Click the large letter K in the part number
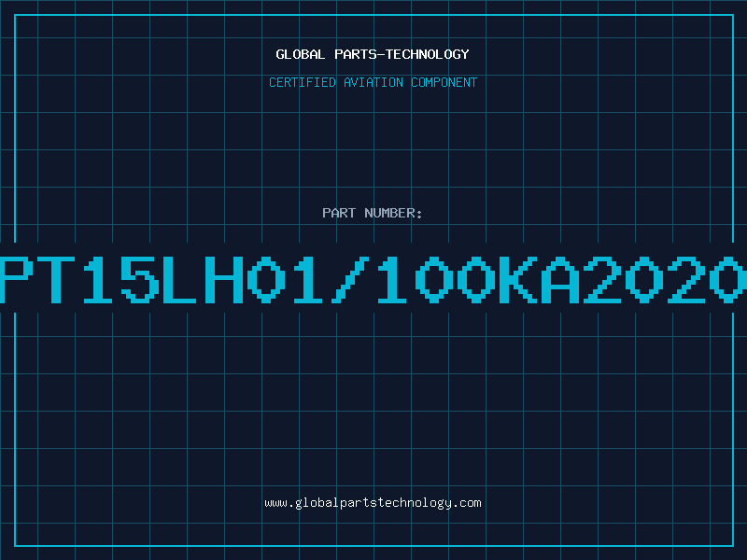Image resolution: width=747 pixels, height=560 pixels. [x=518, y=280]
